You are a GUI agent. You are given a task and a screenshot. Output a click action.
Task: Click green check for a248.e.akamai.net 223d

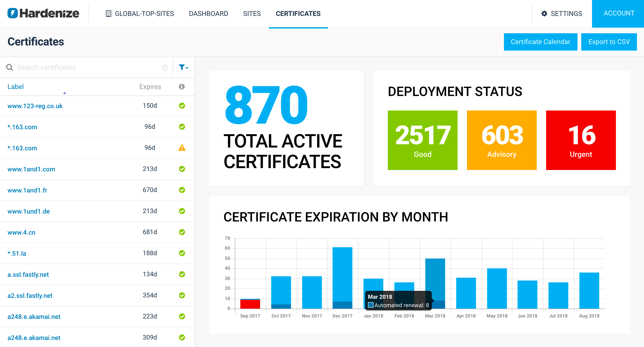pos(182,317)
